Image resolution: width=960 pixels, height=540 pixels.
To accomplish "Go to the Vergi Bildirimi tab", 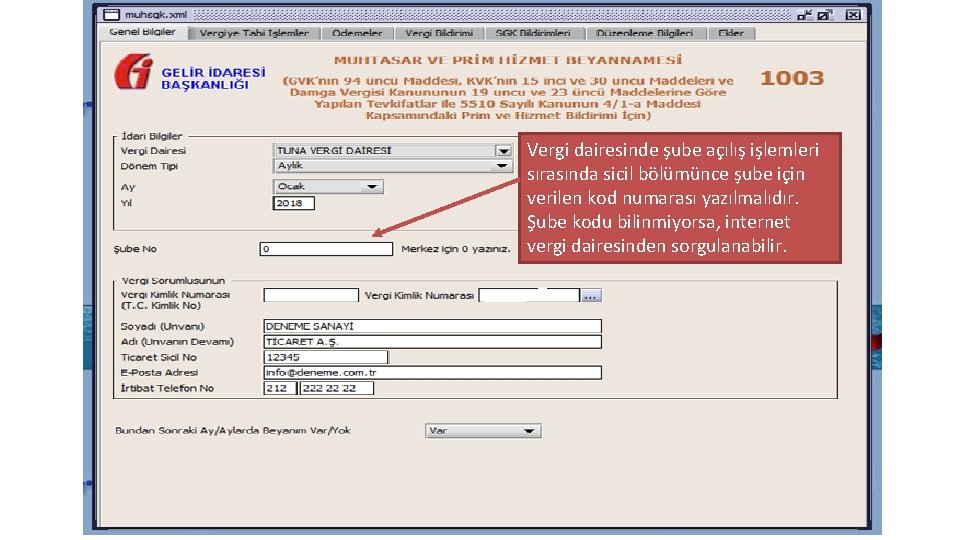I will tap(438, 33).
